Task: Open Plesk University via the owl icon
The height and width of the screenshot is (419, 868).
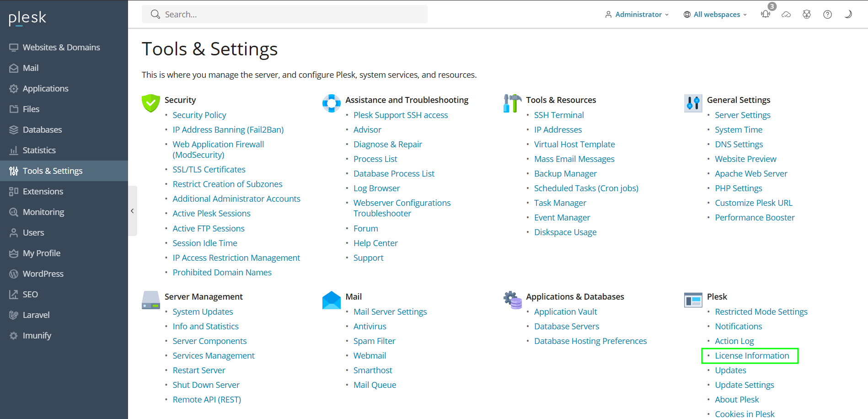Action: point(806,14)
